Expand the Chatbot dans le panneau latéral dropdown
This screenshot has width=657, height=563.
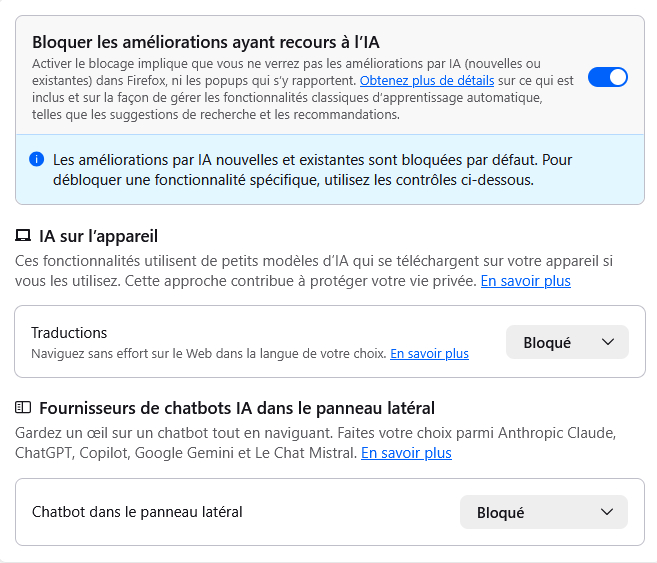click(x=542, y=512)
